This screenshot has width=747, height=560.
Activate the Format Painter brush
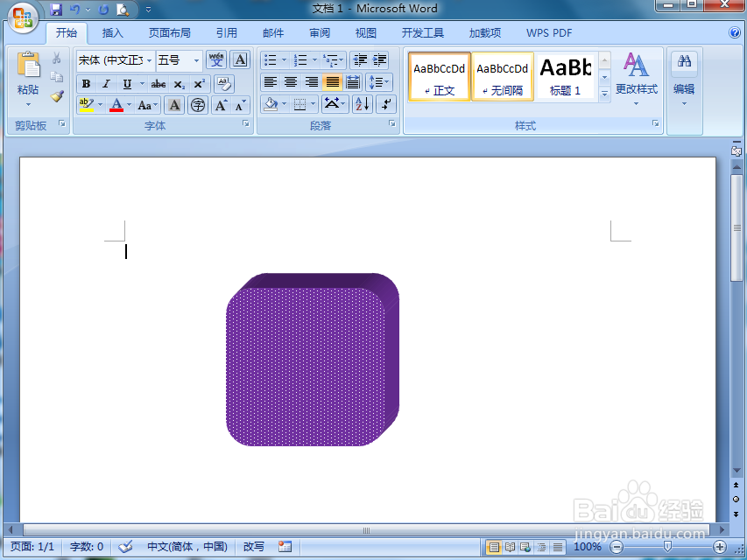click(x=57, y=96)
